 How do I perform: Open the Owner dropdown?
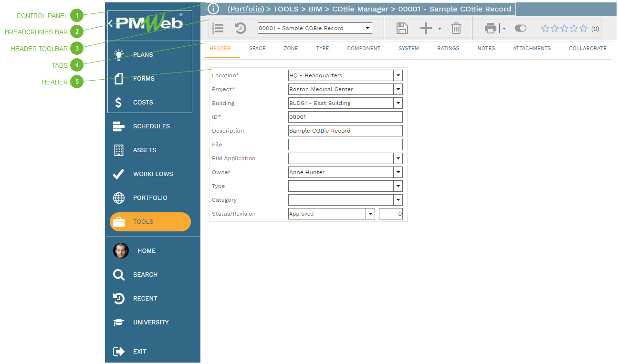tap(398, 172)
